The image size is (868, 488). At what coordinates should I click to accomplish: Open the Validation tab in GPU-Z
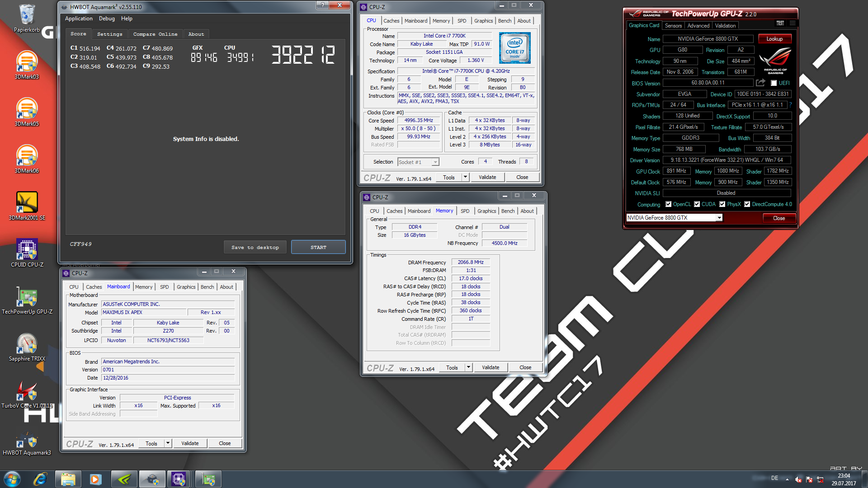pos(725,26)
